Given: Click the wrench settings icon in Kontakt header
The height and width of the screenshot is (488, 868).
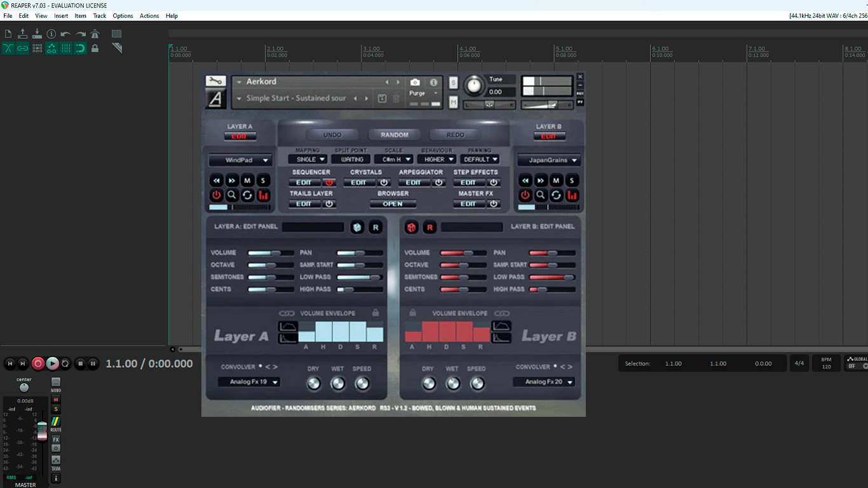Looking at the screenshot, I should [x=216, y=81].
